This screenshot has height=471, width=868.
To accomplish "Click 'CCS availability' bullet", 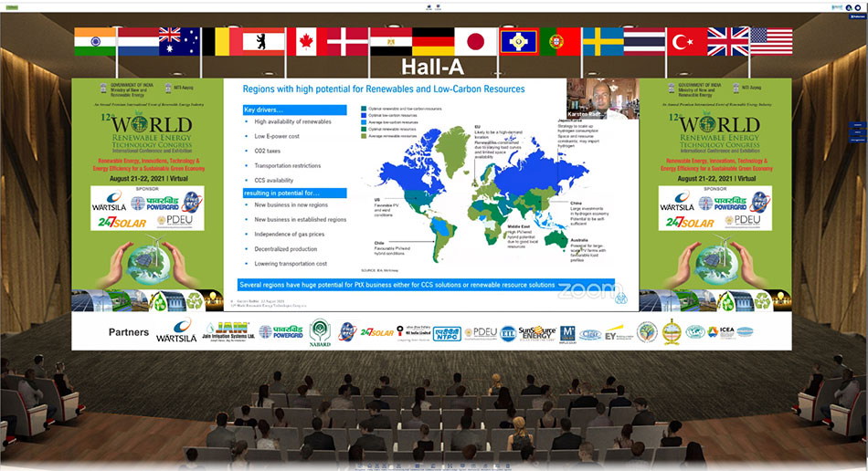I will [274, 180].
